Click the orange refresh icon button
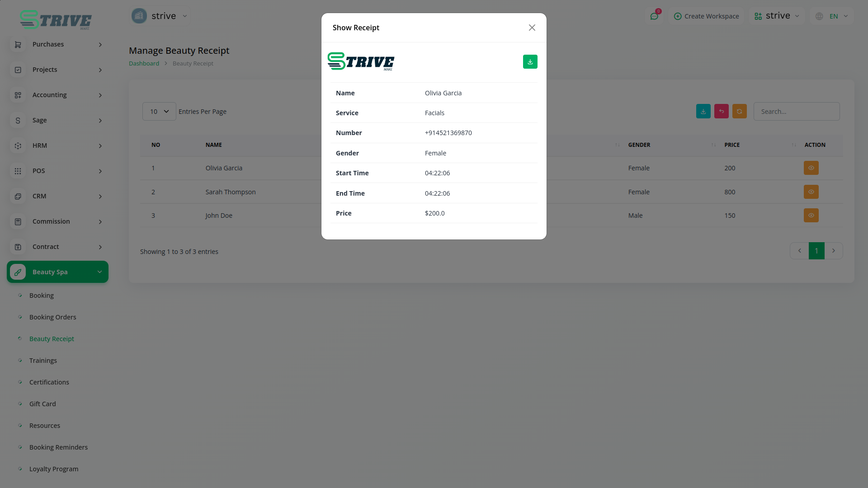The width and height of the screenshot is (868, 488). [739, 112]
